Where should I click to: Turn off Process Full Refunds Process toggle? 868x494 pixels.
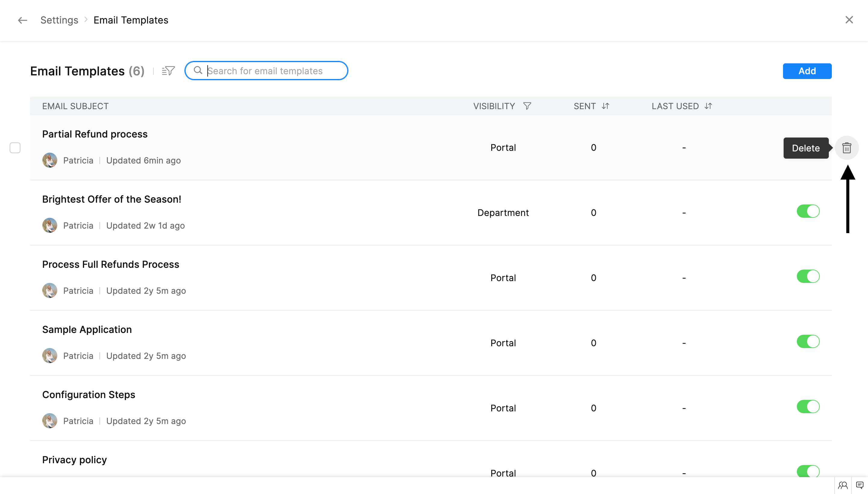[x=808, y=277]
